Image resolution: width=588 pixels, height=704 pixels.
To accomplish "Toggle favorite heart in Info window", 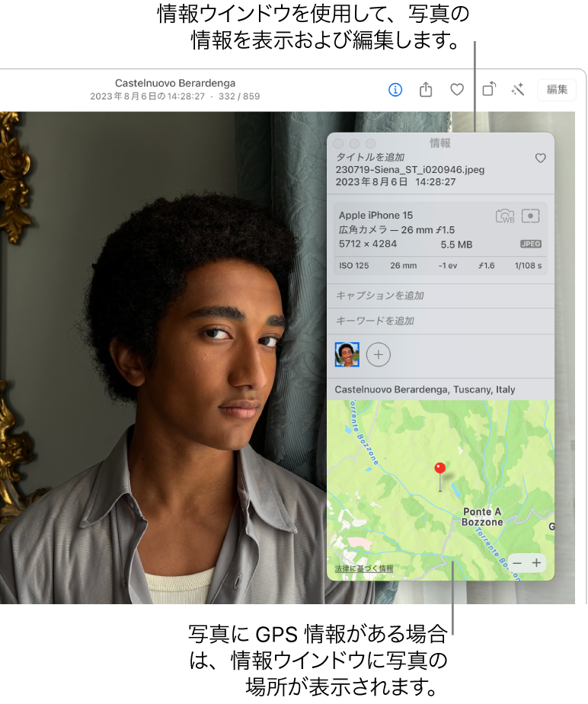I will pos(541,158).
